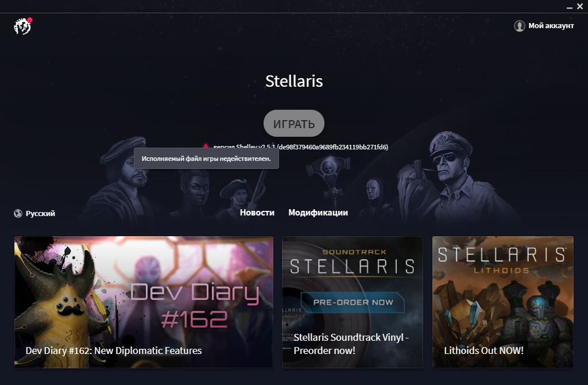Screen dimensions: 588x385
Task: Click the globe language icon
Action: tap(18, 214)
